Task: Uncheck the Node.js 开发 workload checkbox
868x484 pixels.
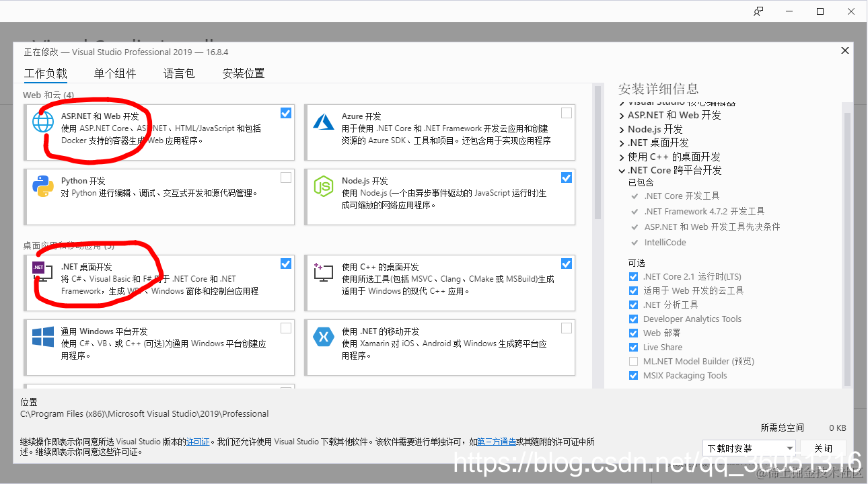Action: (x=567, y=177)
